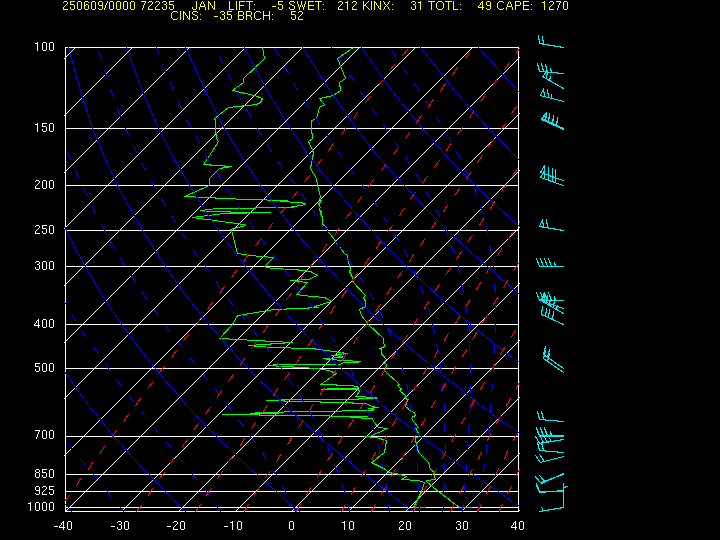Click the TOTL: label

(x=445, y=6)
